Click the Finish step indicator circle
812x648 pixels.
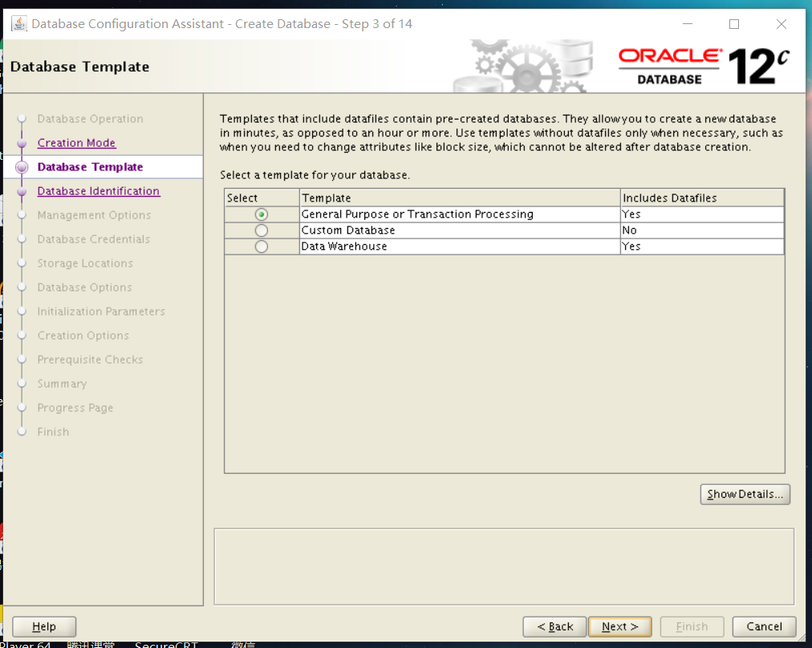22,432
